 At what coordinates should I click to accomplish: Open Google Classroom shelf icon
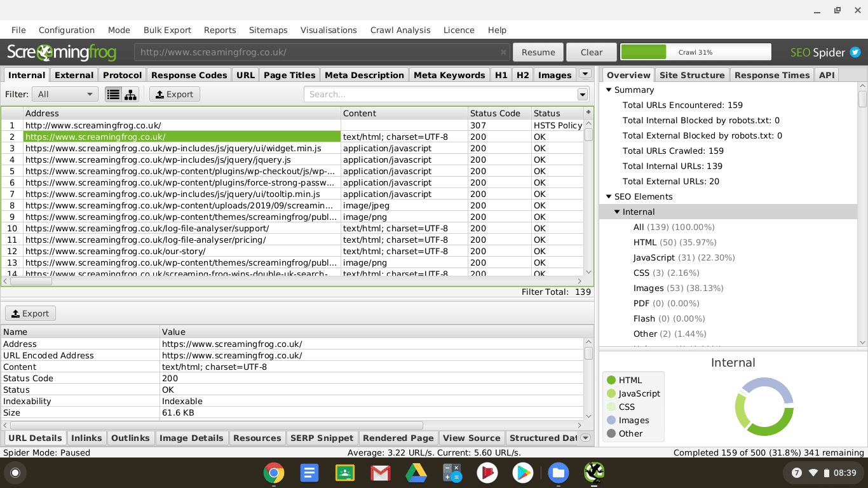point(345,473)
